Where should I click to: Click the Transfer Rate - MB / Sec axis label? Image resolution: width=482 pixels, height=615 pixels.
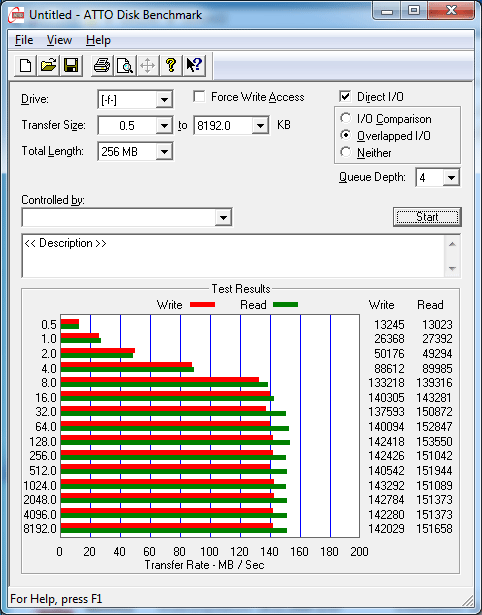pos(204,565)
